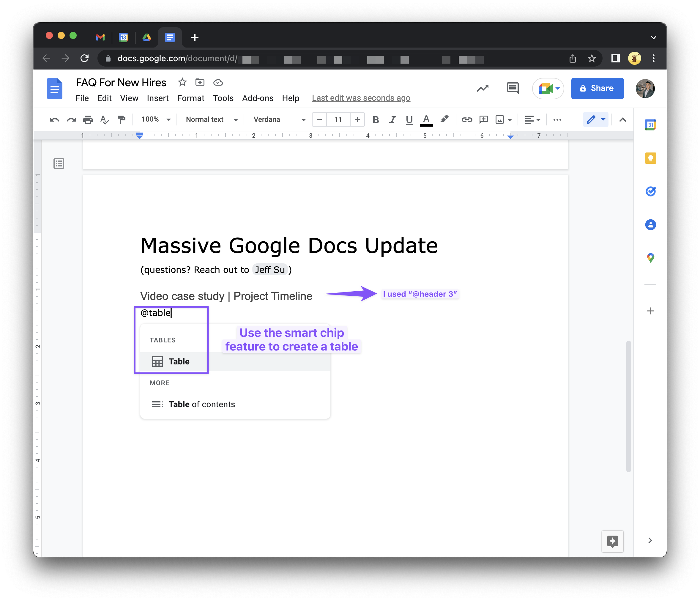
Task: Switch to the Google Drive browser tab
Action: [146, 37]
